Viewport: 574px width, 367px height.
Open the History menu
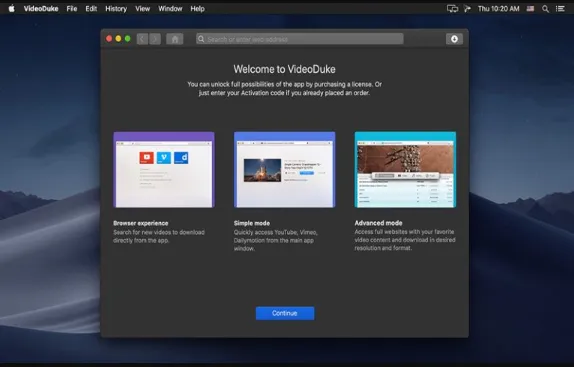pos(116,8)
